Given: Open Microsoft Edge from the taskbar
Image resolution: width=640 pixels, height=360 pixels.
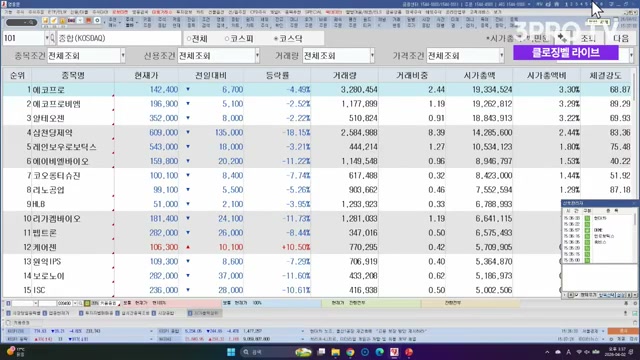Looking at the screenshot, I should pyautogui.click(x=380, y=352).
